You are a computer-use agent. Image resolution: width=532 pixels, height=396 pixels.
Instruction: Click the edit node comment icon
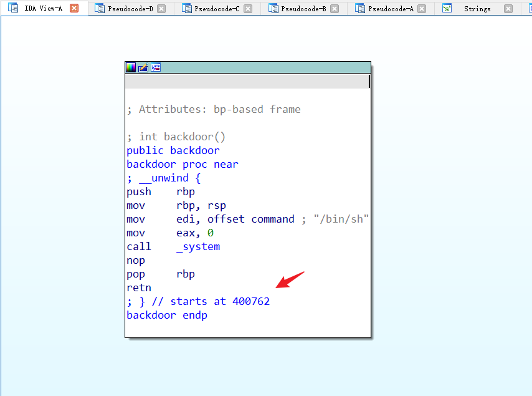143,67
